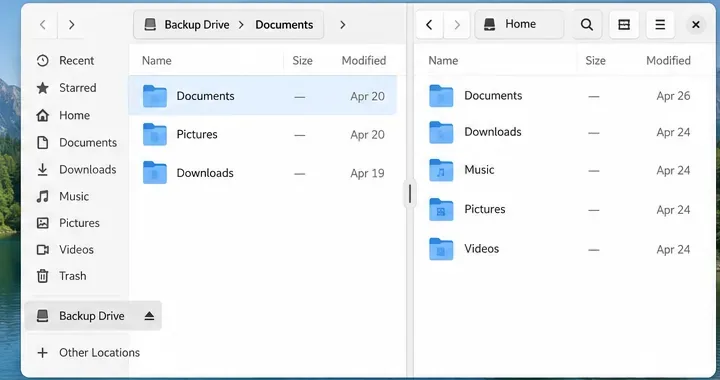Select Documents folder icon in left pane
This screenshot has width=720, height=380.
coord(155,96)
